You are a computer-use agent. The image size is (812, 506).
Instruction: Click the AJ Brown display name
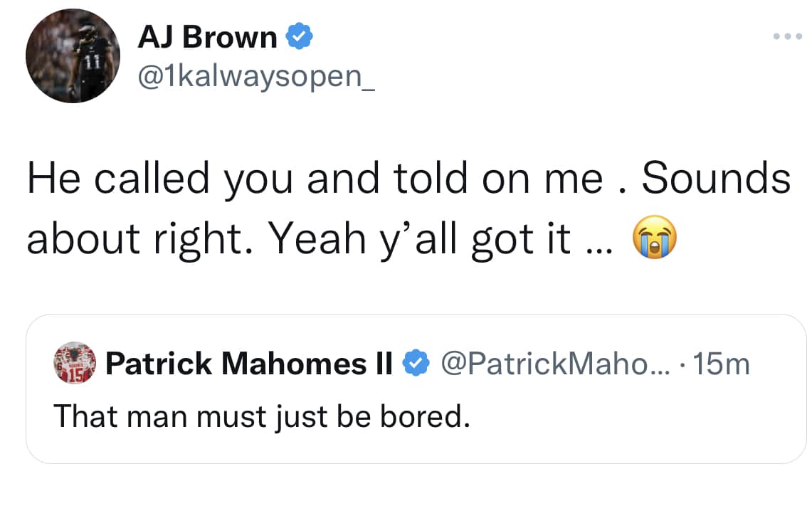point(207,38)
